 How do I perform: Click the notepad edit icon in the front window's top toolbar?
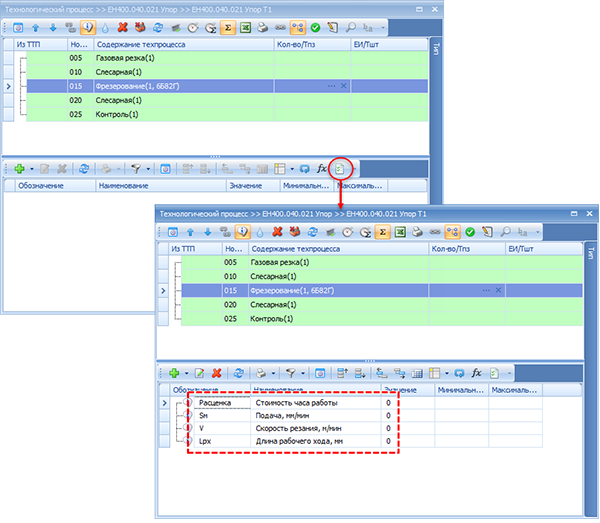coord(487,232)
